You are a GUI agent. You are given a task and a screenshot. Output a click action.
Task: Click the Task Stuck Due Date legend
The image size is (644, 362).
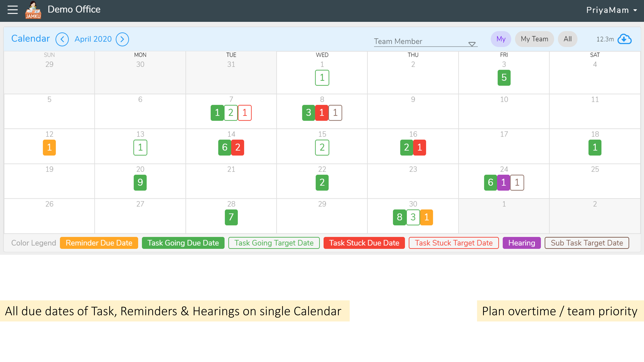pos(364,243)
